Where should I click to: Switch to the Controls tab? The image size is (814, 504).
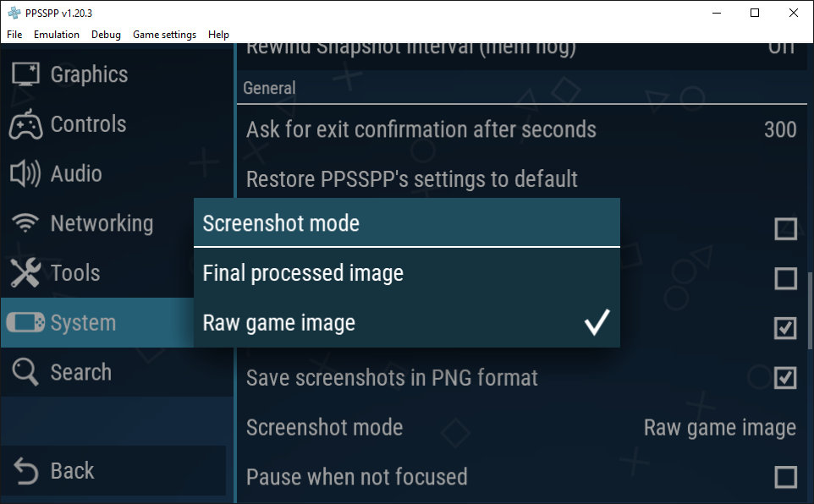[118, 124]
